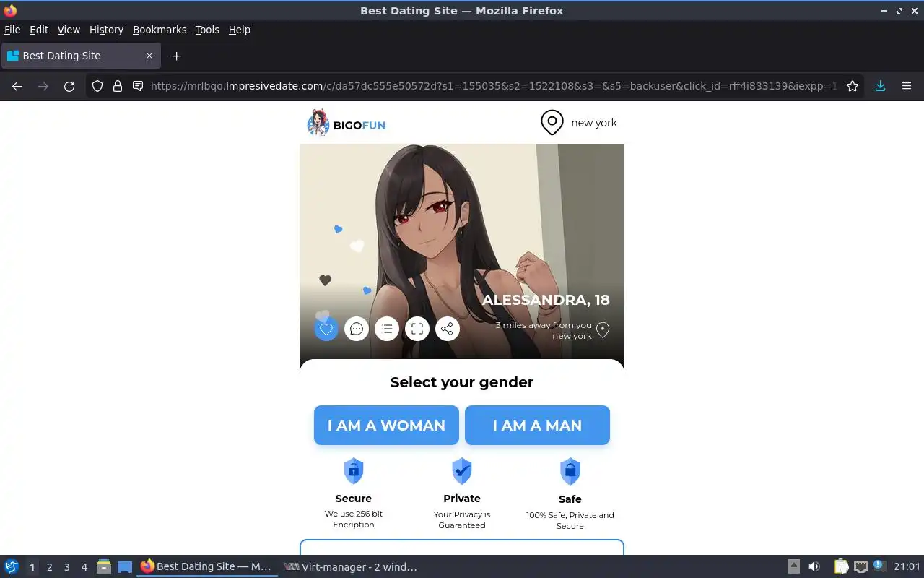Click small location marker under Alessandra's name
Screen dimensions: 924x578
[603, 330]
